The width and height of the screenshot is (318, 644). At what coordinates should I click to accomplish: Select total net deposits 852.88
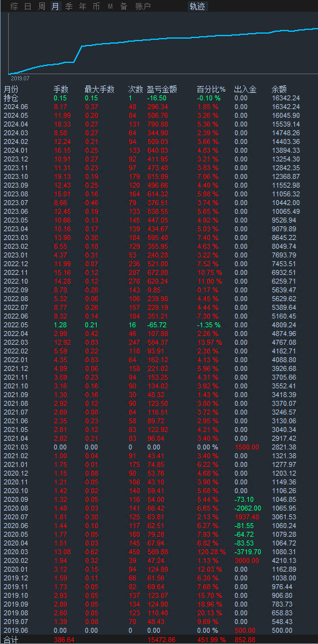click(245, 640)
